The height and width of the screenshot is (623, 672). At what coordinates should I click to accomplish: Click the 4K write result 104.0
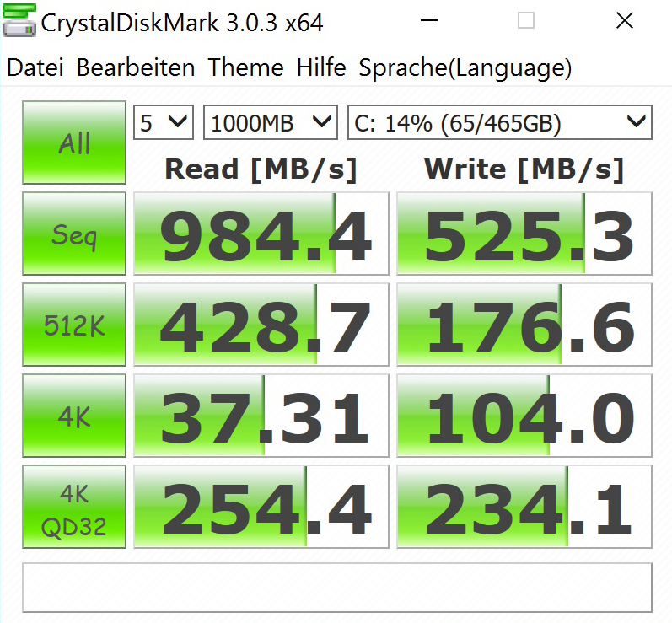pos(524,416)
